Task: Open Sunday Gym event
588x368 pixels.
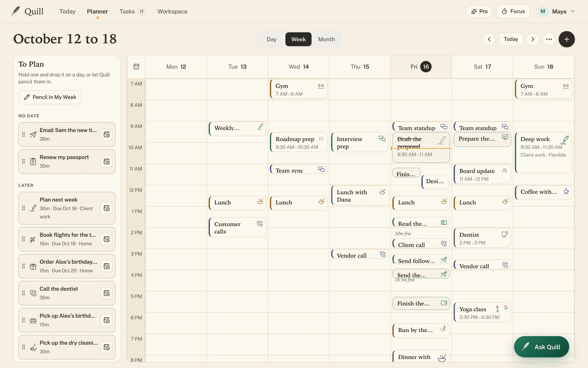Action: (x=543, y=89)
